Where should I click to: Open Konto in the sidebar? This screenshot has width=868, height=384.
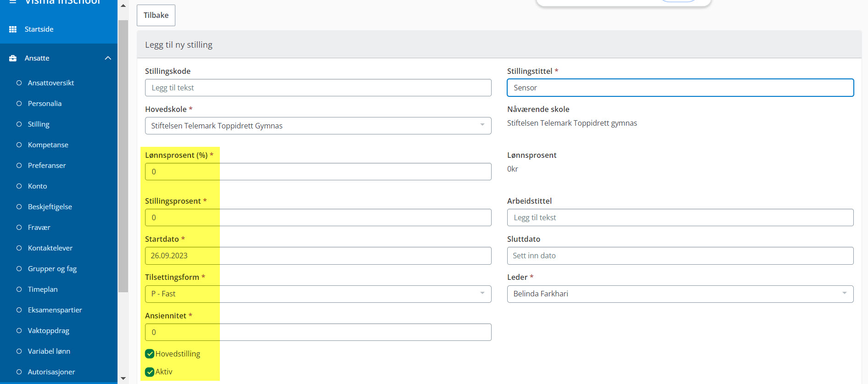pyautogui.click(x=37, y=186)
